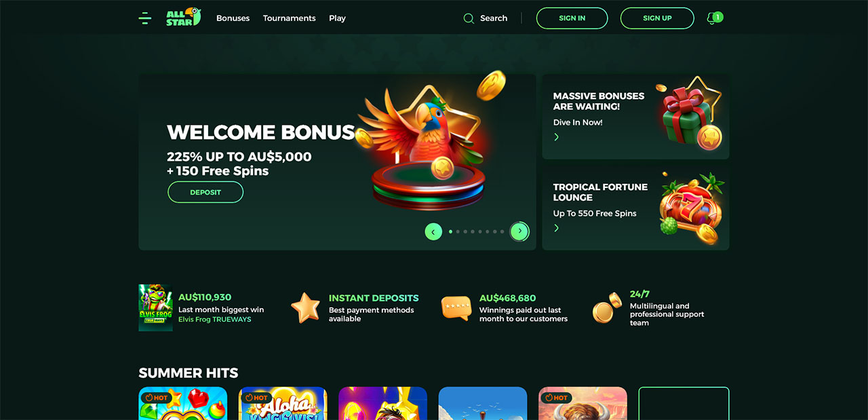This screenshot has height=420, width=868.
Task: Click the Elvis Frog game thumbnail
Action: tap(155, 307)
